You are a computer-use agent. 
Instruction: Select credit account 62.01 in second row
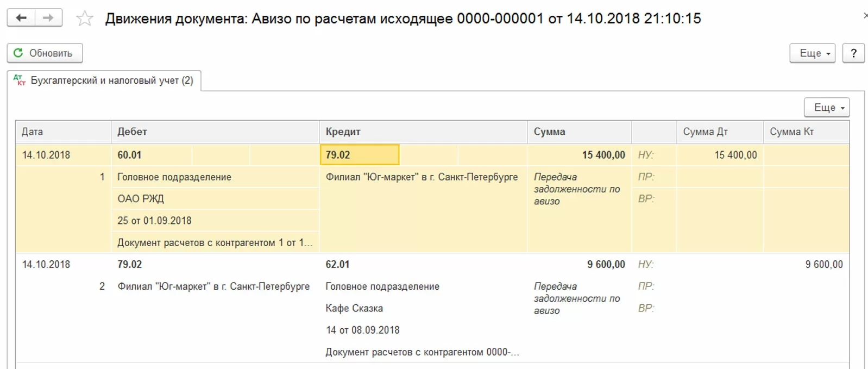click(x=338, y=265)
